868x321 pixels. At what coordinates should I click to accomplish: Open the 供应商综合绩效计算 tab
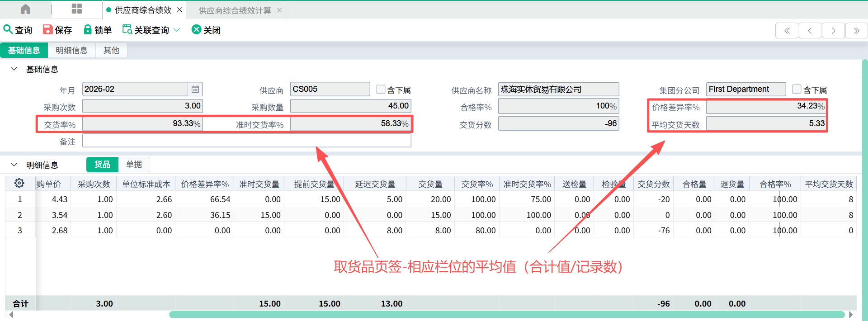pos(235,10)
